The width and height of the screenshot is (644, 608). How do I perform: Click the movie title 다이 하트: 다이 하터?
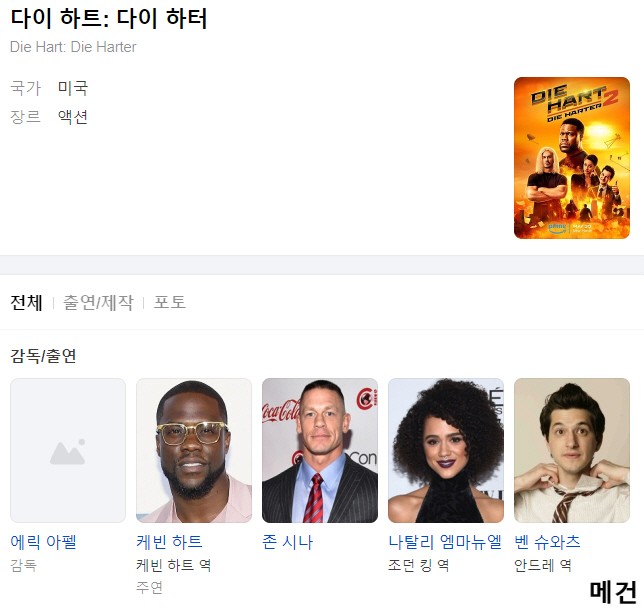pyautogui.click(x=109, y=19)
